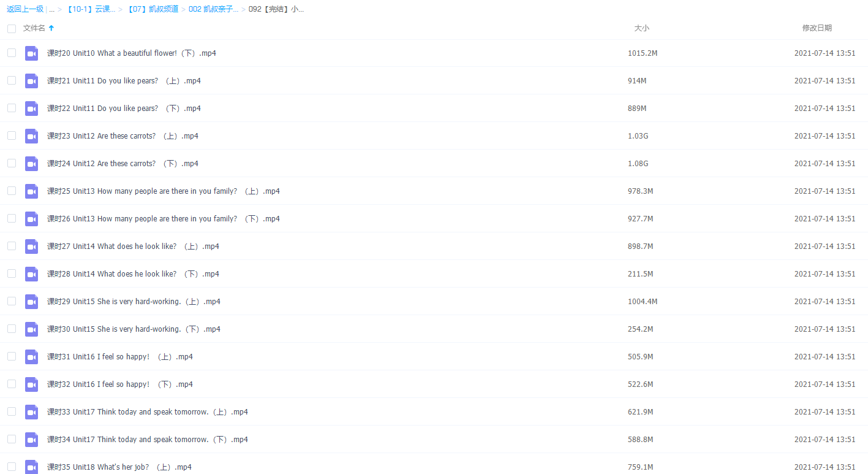Tick the select-all checkbox in header
Viewport: 868px width, 474px height.
[12, 28]
